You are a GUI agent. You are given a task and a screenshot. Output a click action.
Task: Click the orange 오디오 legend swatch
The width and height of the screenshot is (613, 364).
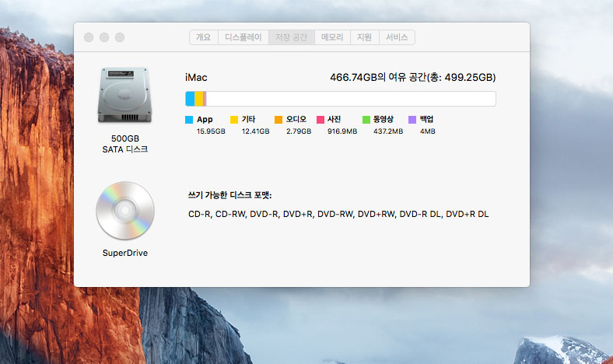coord(278,120)
